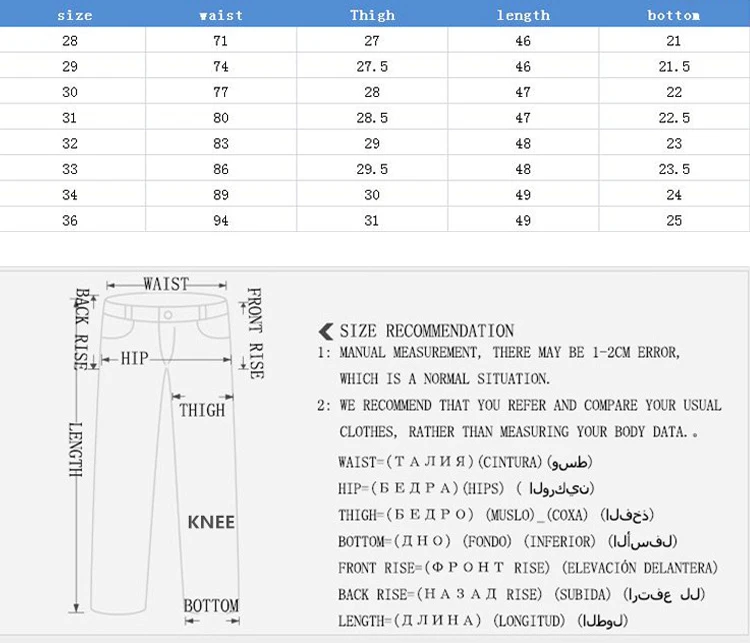The image size is (750, 643).
Task: Select bottom value "23.5" in size 33 row
Action: point(674,169)
